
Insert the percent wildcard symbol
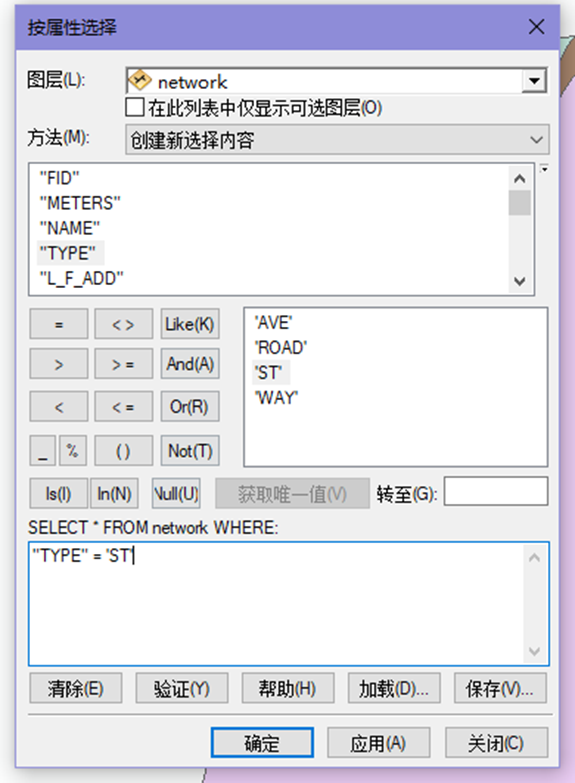73,450
